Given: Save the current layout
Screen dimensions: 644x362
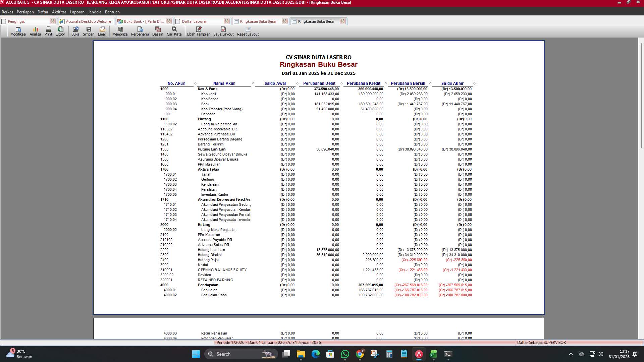Looking at the screenshot, I should pyautogui.click(x=223, y=31).
